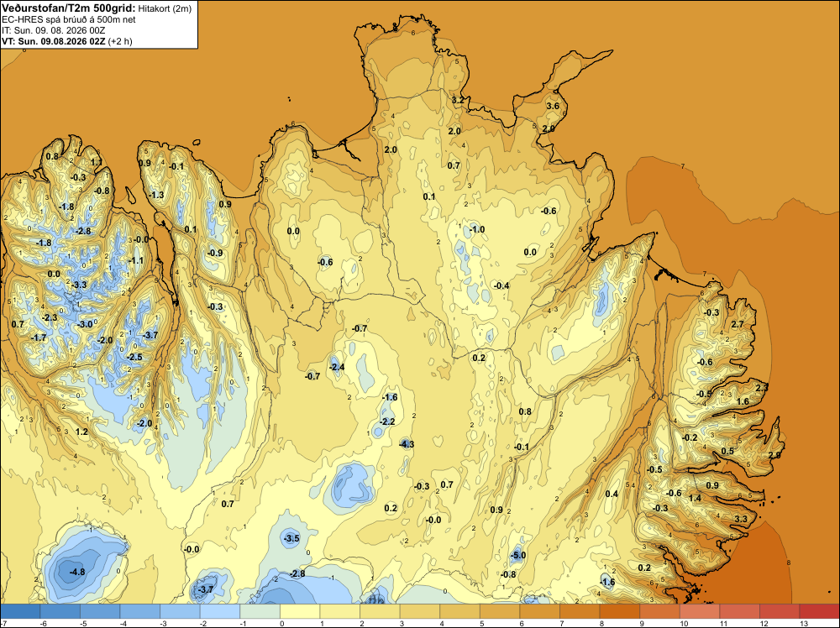
Task: Click the -5.0 temperature value
Action: click(x=518, y=555)
